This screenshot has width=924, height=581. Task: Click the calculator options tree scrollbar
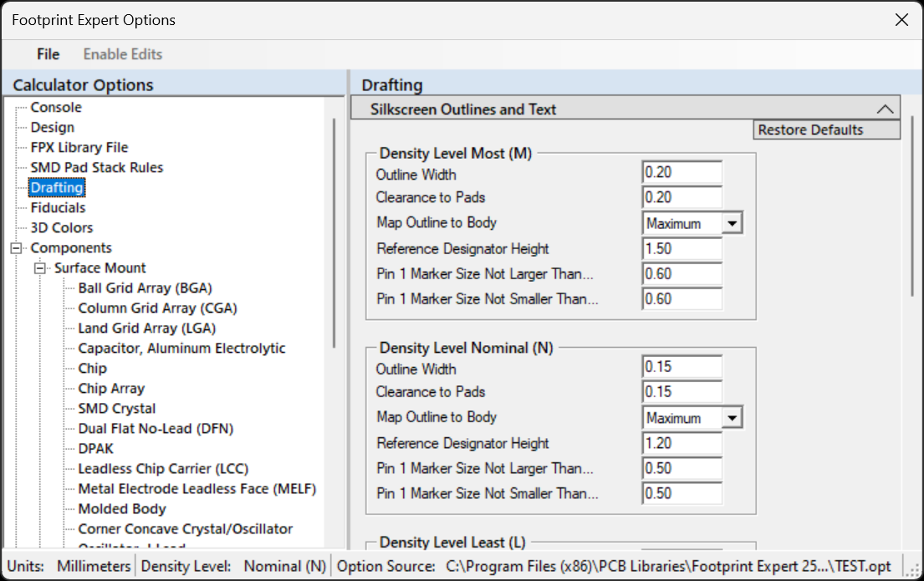(x=334, y=232)
